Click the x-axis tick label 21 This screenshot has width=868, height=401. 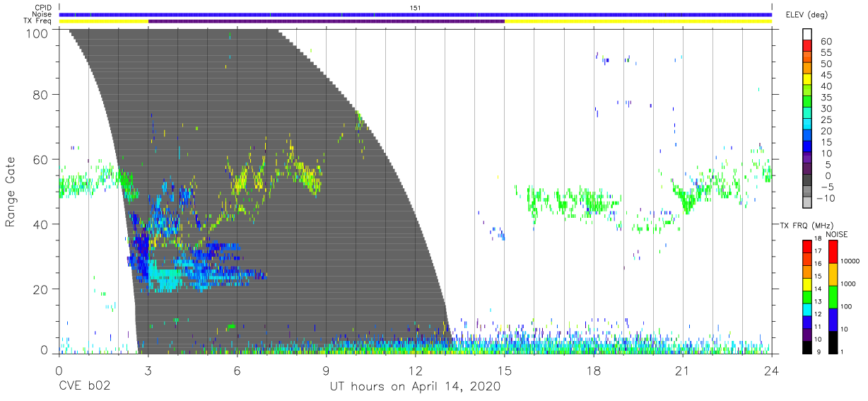[x=683, y=371]
